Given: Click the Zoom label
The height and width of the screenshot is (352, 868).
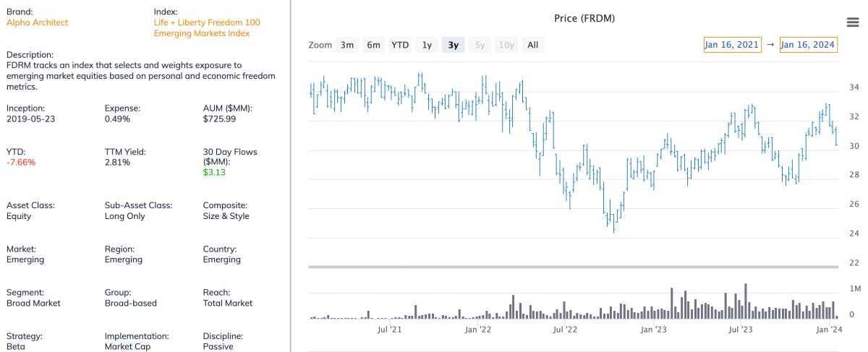Looking at the screenshot, I should tap(320, 45).
